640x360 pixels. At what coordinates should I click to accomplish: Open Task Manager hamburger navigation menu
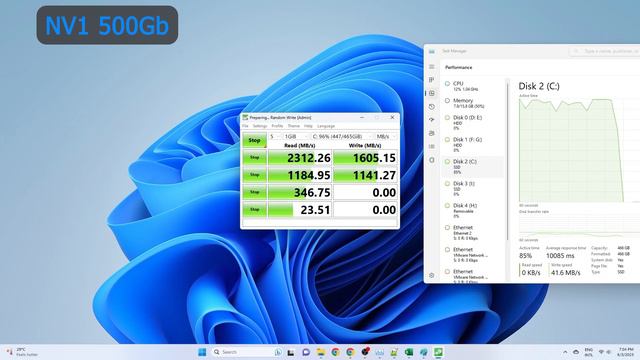(432, 66)
